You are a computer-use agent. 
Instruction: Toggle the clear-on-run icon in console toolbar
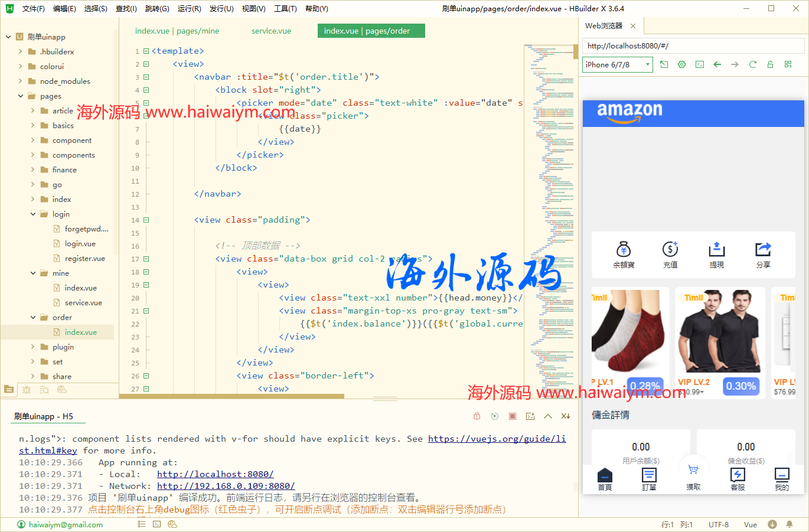pyautogui.click(x=566, y=416)
